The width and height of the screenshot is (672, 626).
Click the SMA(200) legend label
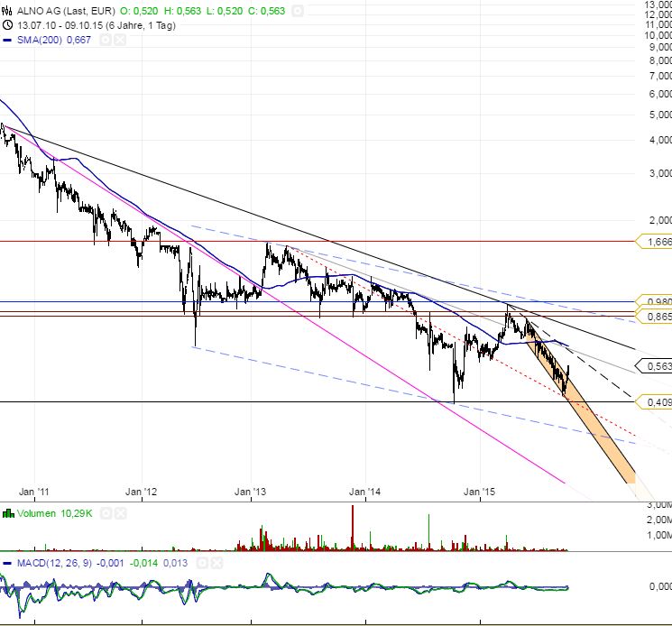coord(34,39)
